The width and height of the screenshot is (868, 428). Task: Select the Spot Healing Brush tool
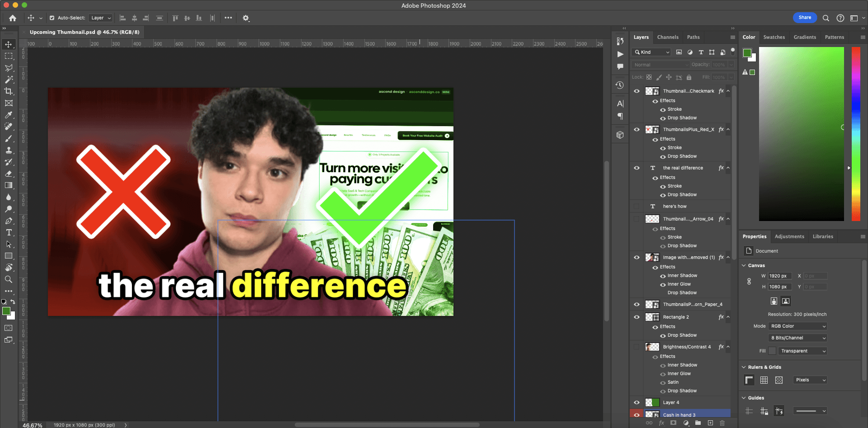coord(9,127)
